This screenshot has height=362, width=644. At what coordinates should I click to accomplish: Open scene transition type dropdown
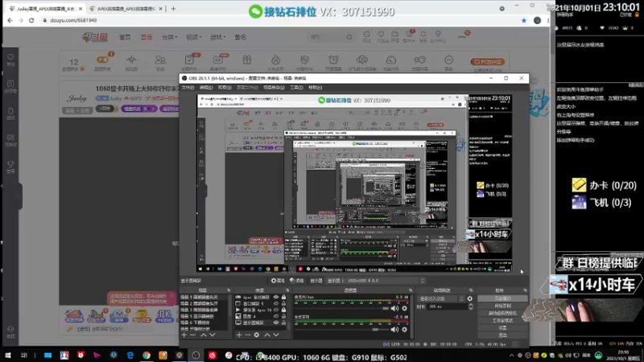point(441,298)
